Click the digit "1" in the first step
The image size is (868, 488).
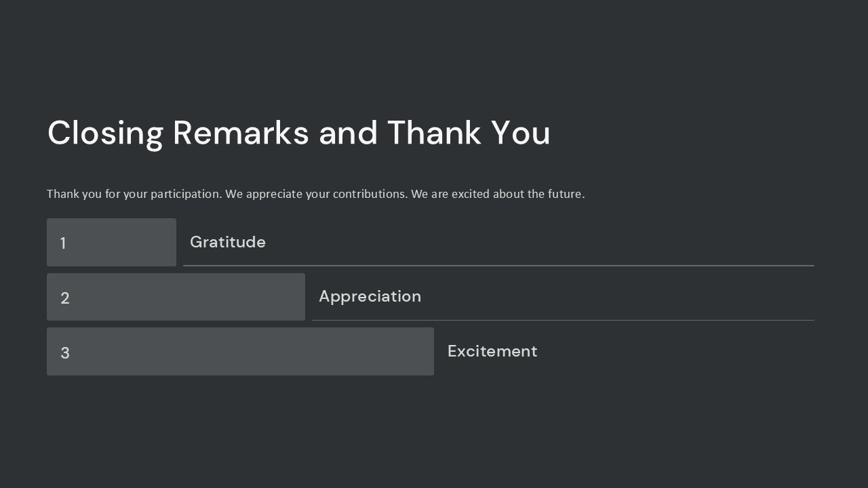point(63,243)
